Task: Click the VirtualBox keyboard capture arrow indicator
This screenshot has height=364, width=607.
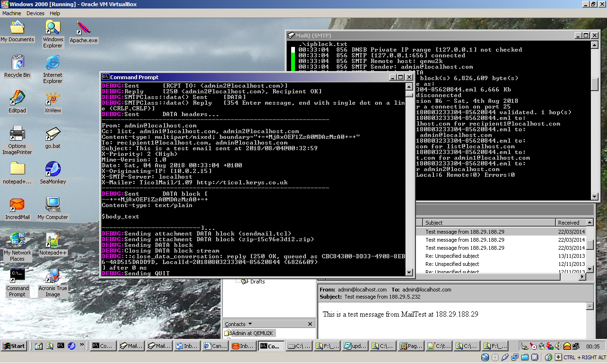Action: 558,357
